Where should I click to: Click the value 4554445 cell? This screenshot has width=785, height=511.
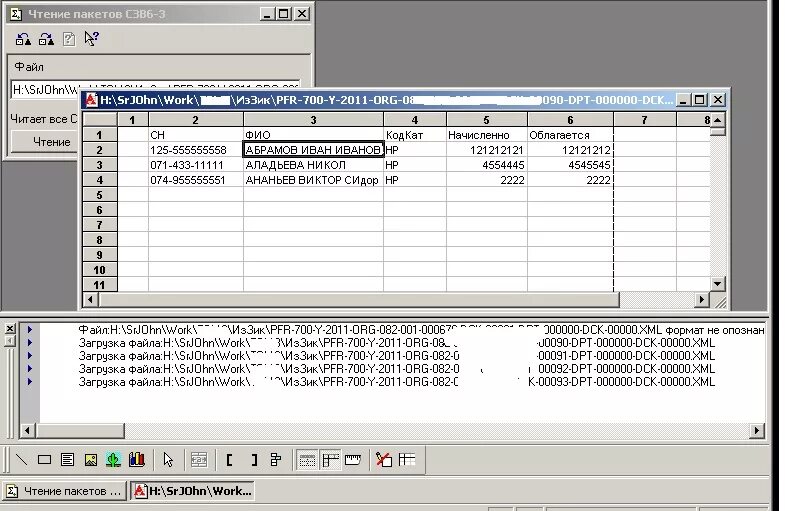(x=487, y=165)
